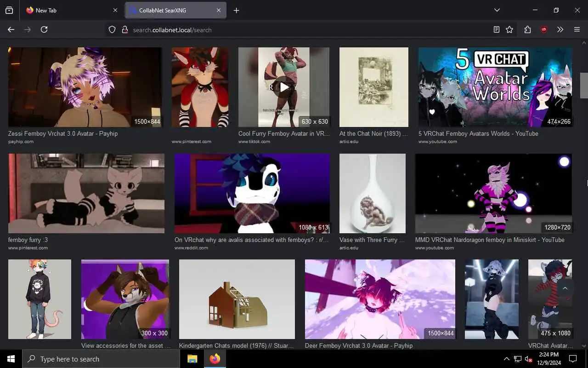Expand the list all tabs dropdown
The height and width of the screenshot is (368, 588).
(x=497, y=10)
